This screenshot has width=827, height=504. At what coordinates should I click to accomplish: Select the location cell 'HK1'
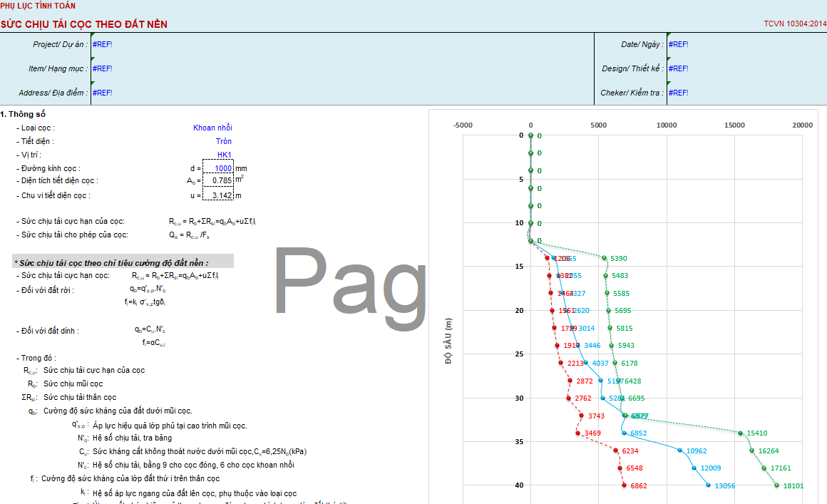pos(224,155)
